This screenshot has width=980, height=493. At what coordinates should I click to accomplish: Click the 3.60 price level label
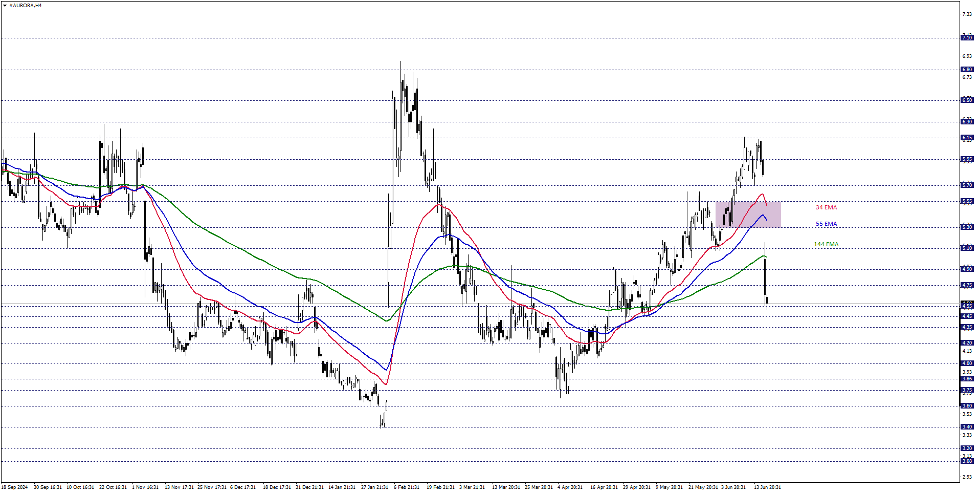click(967, 406)
